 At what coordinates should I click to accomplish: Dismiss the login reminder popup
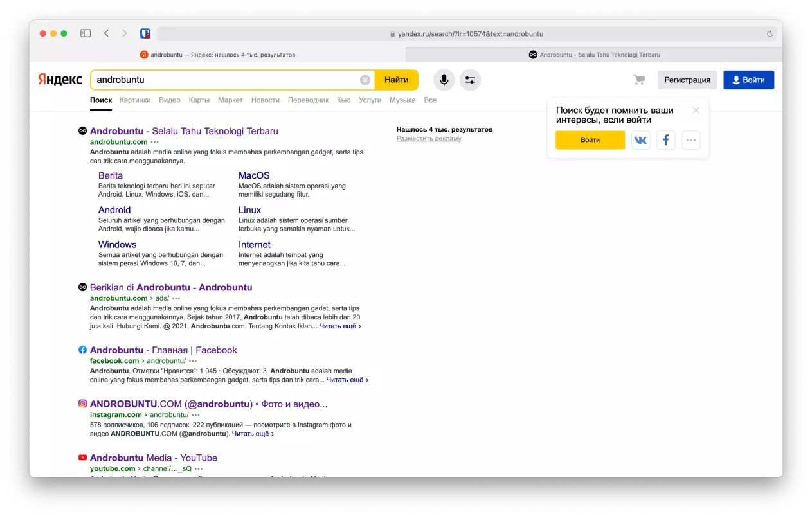pyautogui.click(x=696, y=110)
